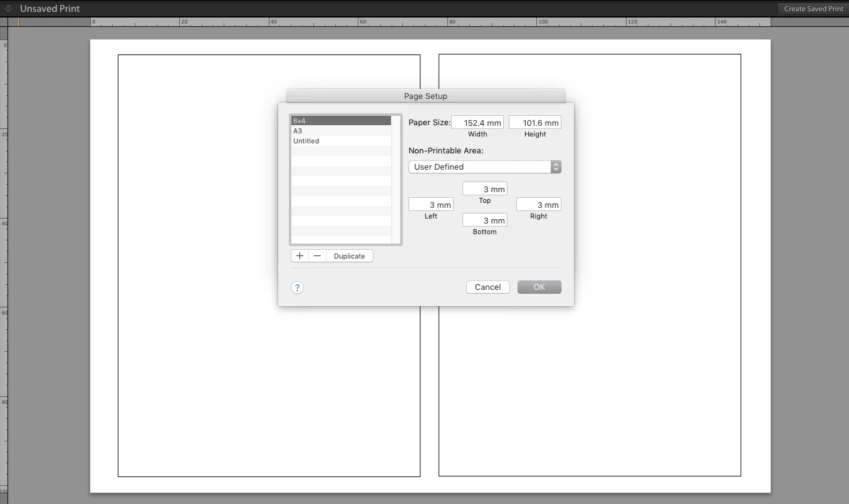This screenshot has width=849, height=504.
Task: Duplicate the selected paper size
Action: (x=350, y=255)
